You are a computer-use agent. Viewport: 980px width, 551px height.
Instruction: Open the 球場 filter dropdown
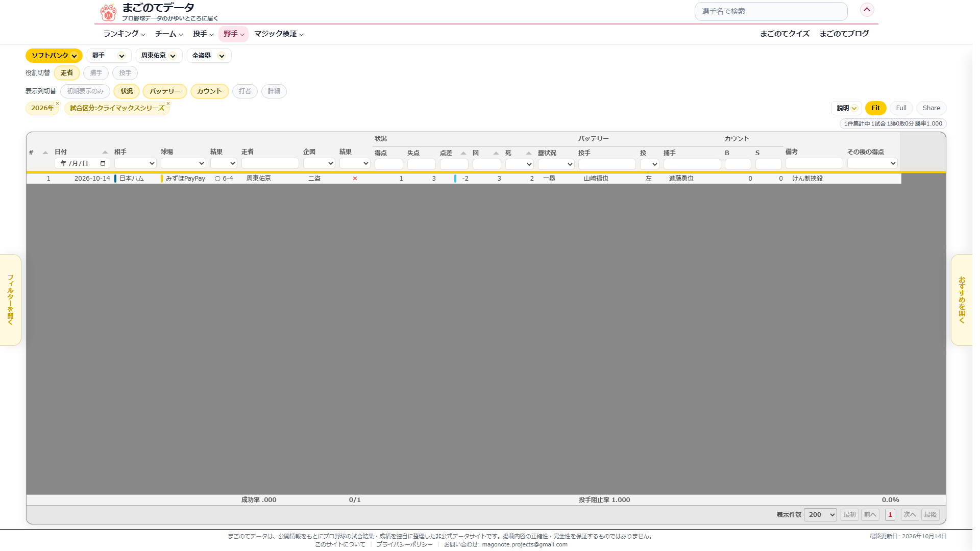(183, 164)
